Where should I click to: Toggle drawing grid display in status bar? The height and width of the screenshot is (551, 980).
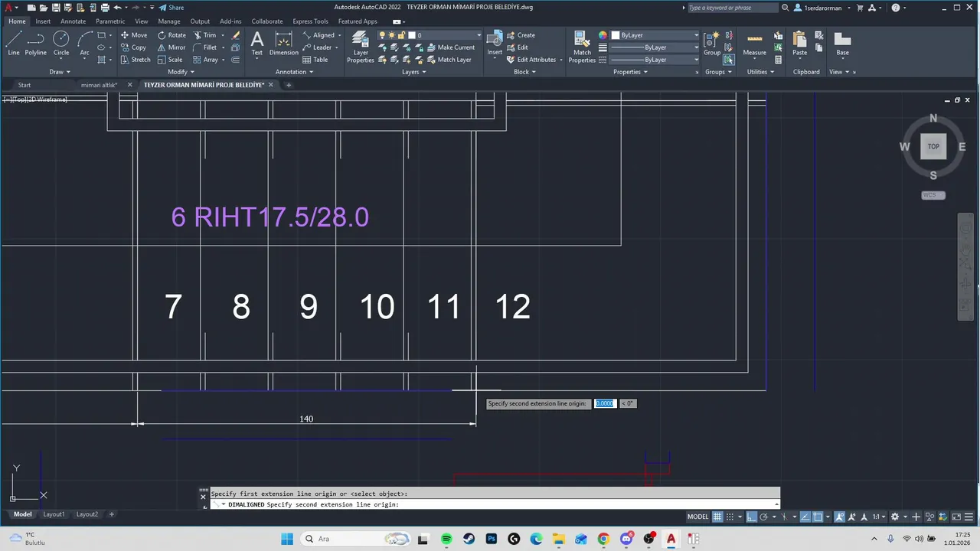(x=718, y=517)
